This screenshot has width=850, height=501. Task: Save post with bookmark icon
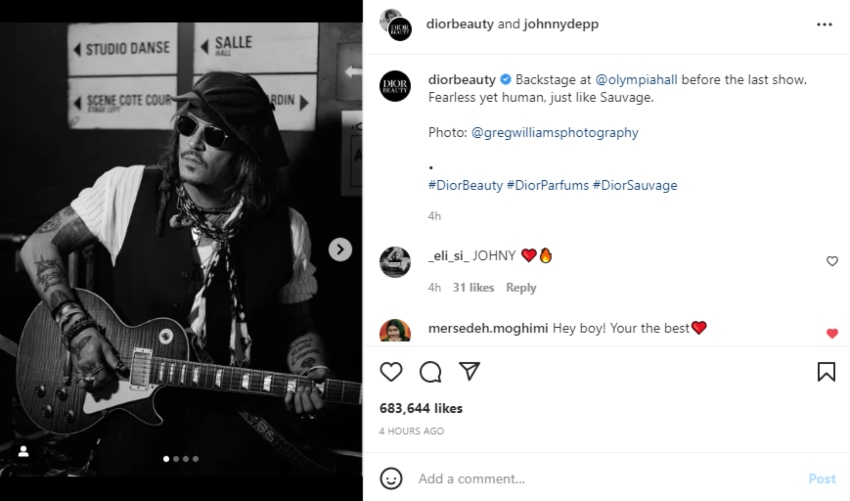[x=826, y=372]
